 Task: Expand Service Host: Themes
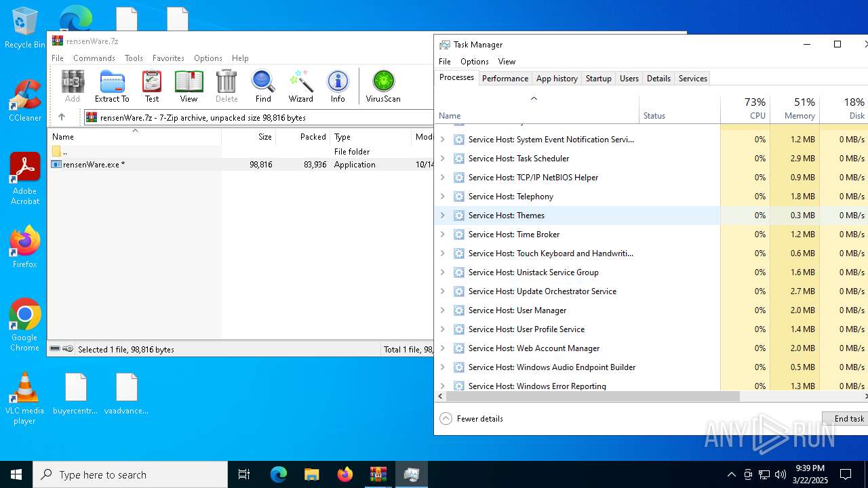[443, 215]
